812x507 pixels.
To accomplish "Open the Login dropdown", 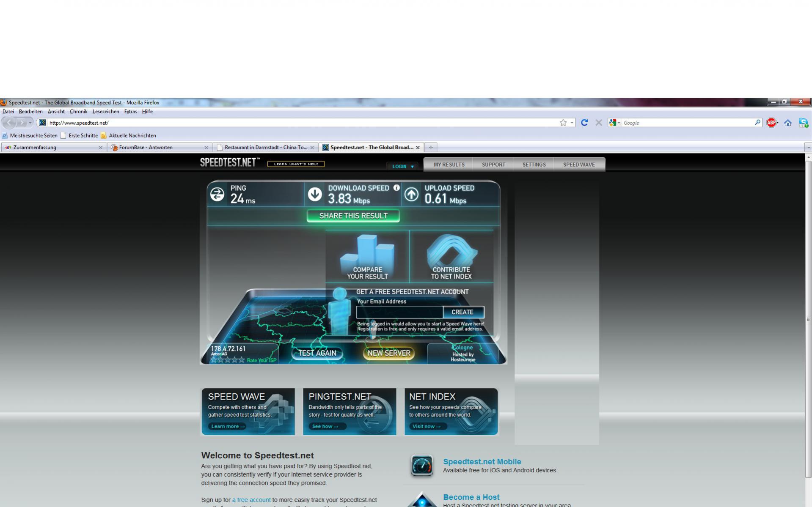I will (x=402, y=167).
